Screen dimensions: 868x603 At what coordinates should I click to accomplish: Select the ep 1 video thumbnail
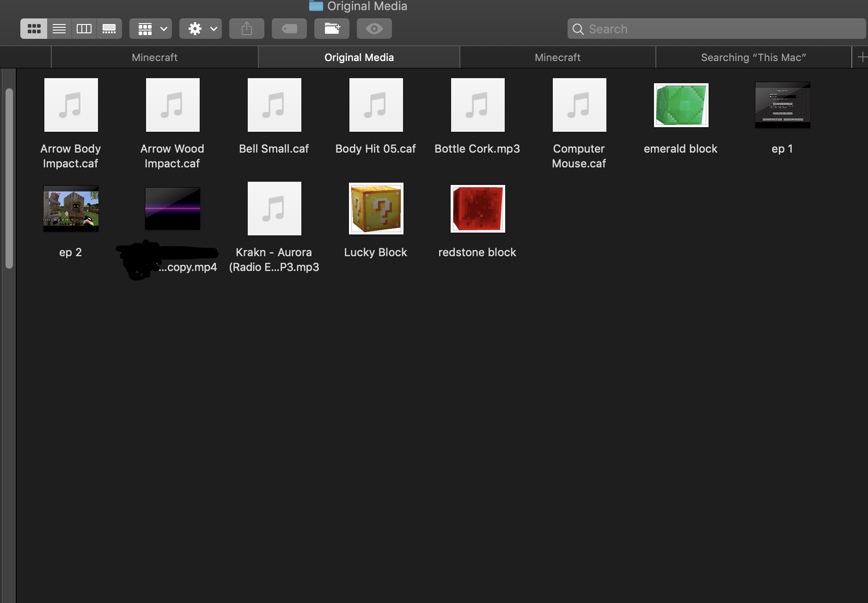tap(783, 105)
